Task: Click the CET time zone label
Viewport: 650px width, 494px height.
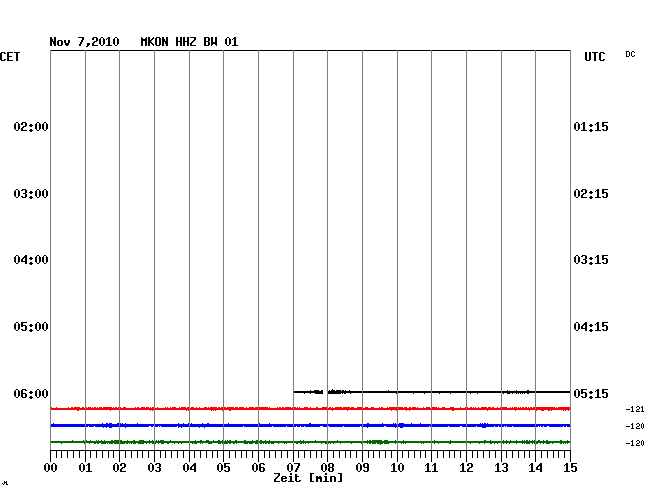Action: point(10,57)
